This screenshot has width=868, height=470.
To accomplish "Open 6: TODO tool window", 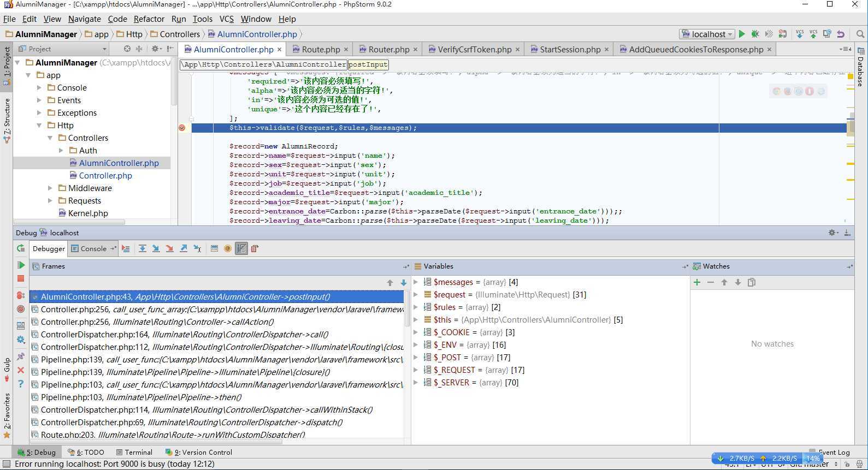I will [86, 452].
